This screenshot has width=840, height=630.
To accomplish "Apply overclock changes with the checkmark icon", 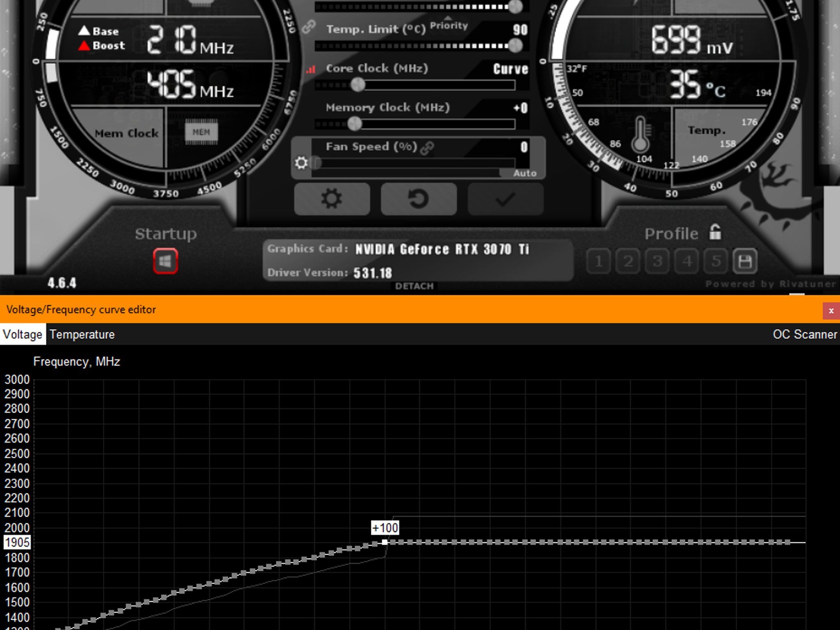I will [504, 199].
